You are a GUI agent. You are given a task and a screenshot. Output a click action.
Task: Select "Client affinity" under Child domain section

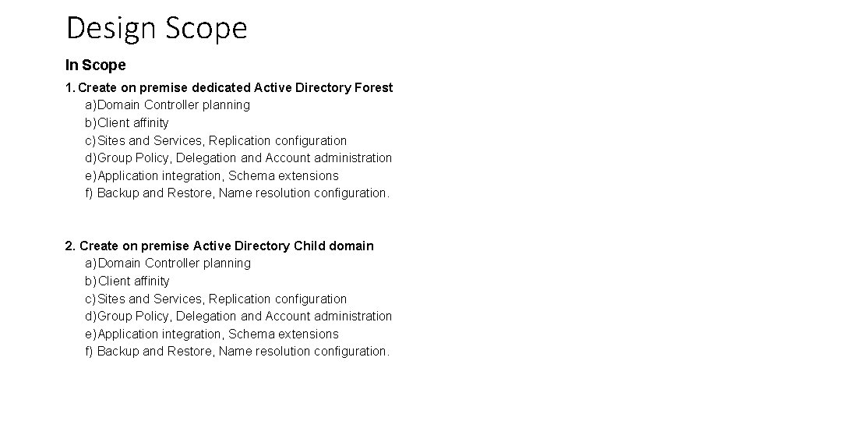click(133, 281)
